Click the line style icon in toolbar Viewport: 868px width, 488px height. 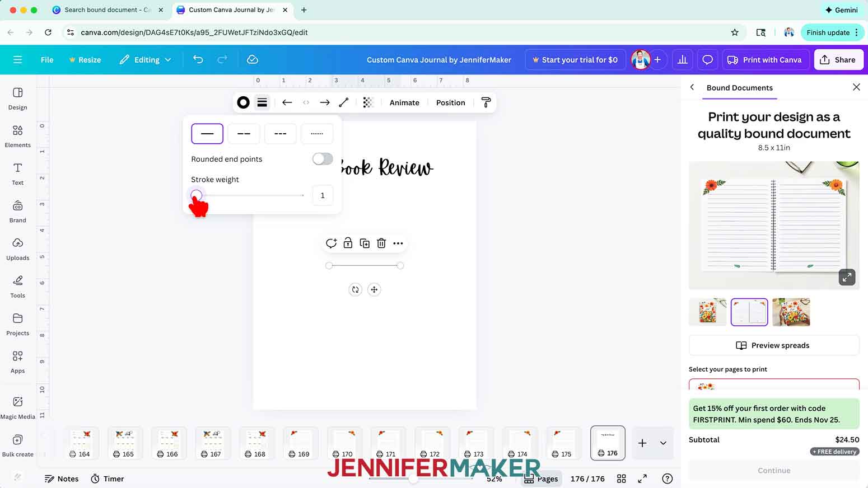(262, 102)
